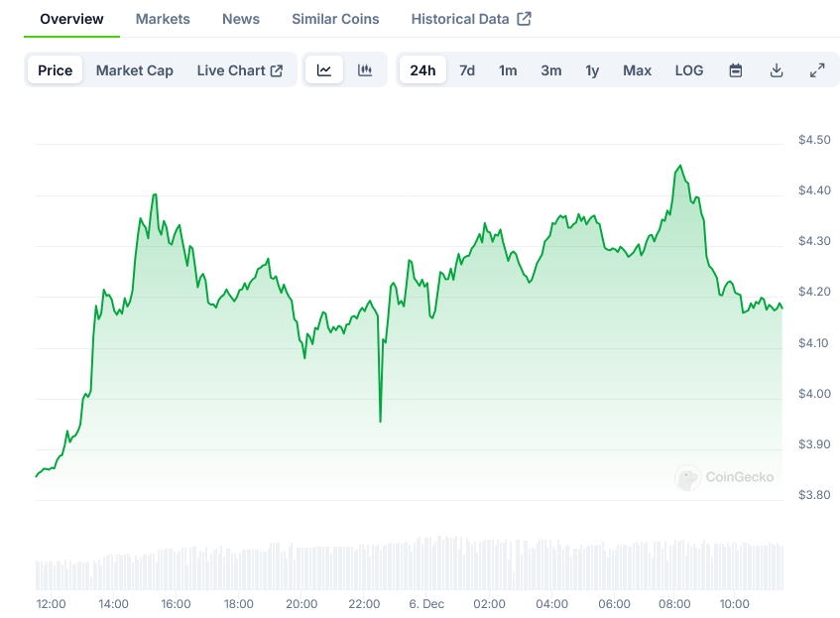Open Historical Data external tab
The width and height of the screenshot is (840, 618).
point(471,19)
